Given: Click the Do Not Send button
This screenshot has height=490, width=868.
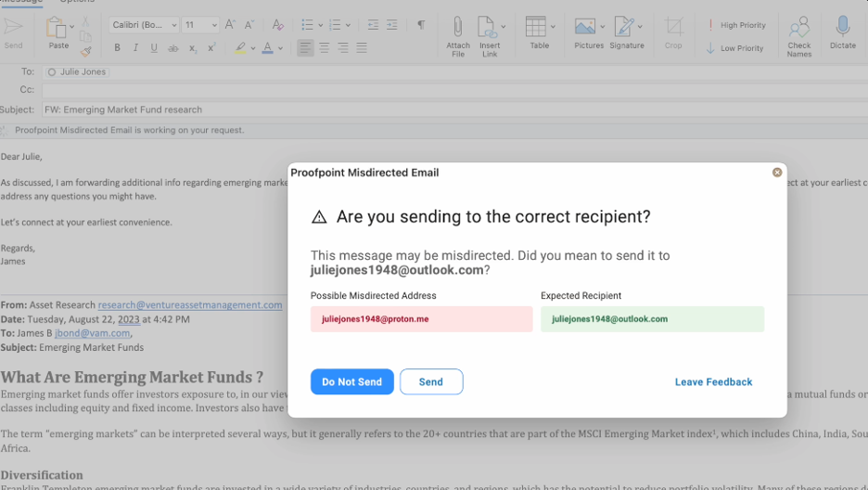Looking at the screenshot, I should tap(352, 381).
